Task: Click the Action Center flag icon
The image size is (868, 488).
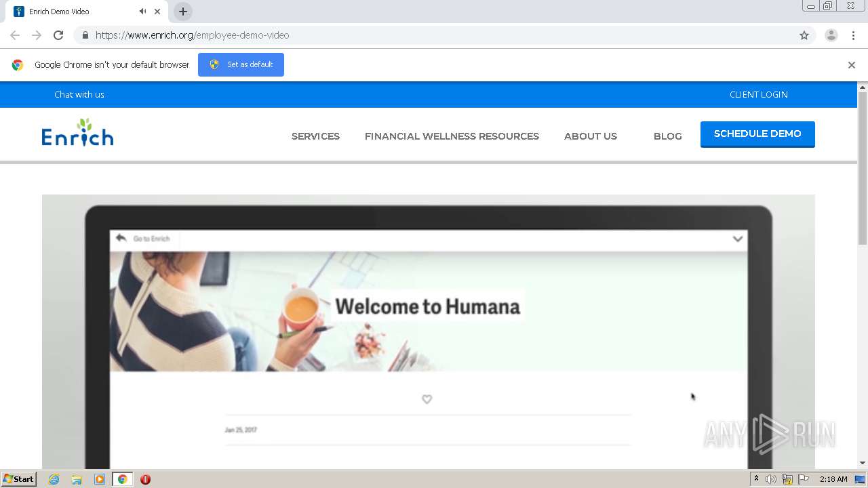Action: tap(804, 479)
